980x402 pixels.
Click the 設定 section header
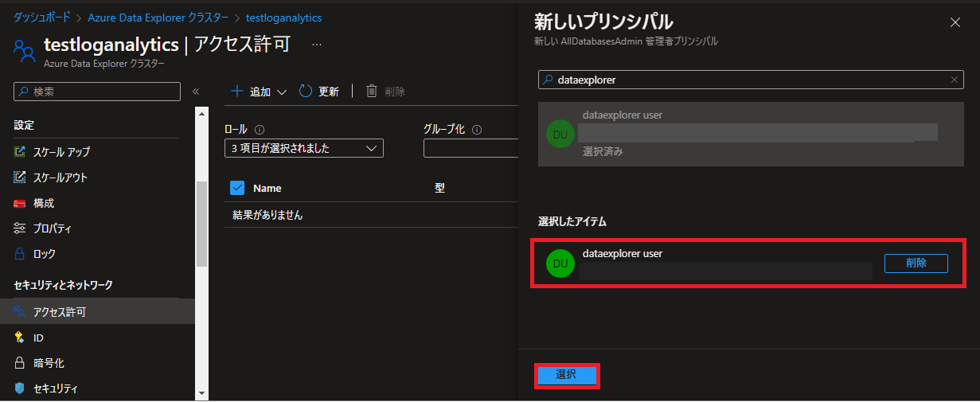pyautogui.click(x=24, y=126)
